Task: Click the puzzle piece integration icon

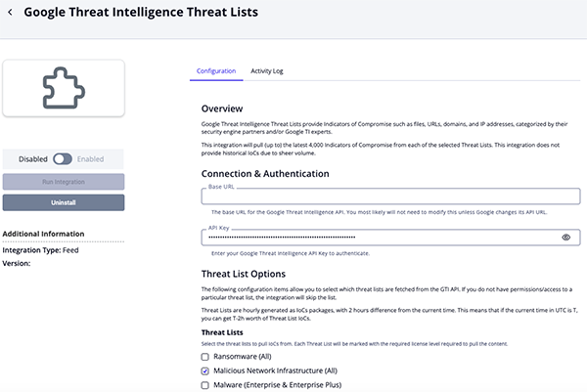Action: point(64,88)
